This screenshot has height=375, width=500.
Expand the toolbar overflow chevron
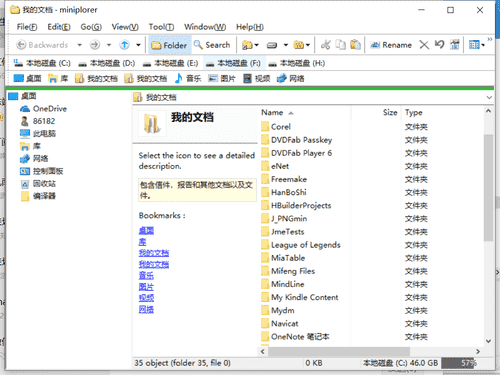tap(490, 40)
